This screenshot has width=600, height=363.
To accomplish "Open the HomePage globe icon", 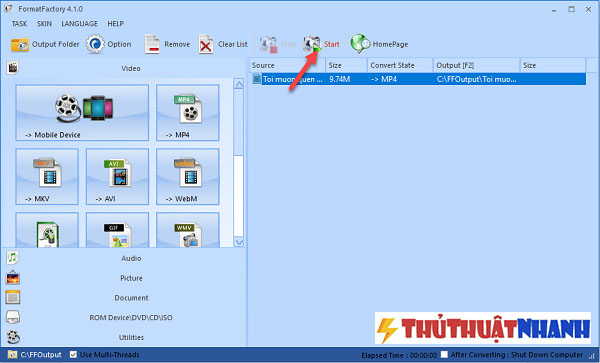I will click(360, 44).
